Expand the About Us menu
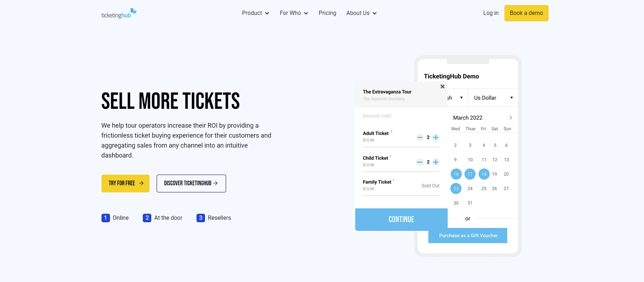The height and width of the screenshot is (282, 644). click(x=361, y=13)
